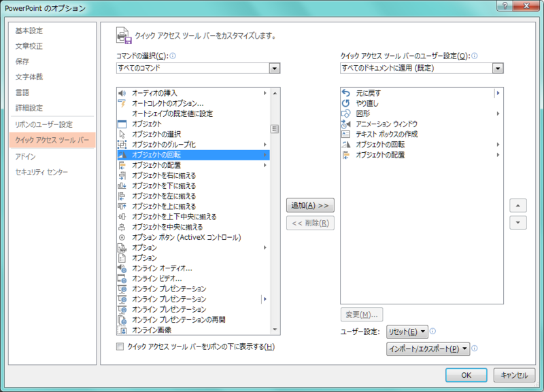Screen dimensions: 544x392
Task: Click the オブジェクトを左に揃える icon
Action: (122, 196)
